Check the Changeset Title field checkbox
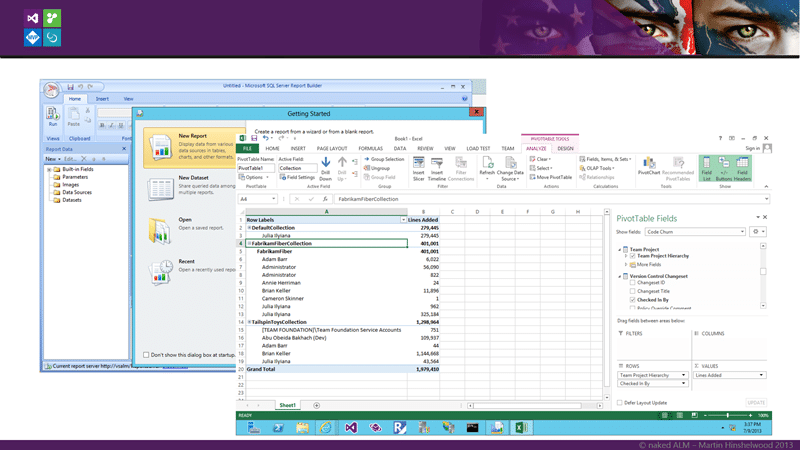800x450 pixels. [x=633, y=291]
